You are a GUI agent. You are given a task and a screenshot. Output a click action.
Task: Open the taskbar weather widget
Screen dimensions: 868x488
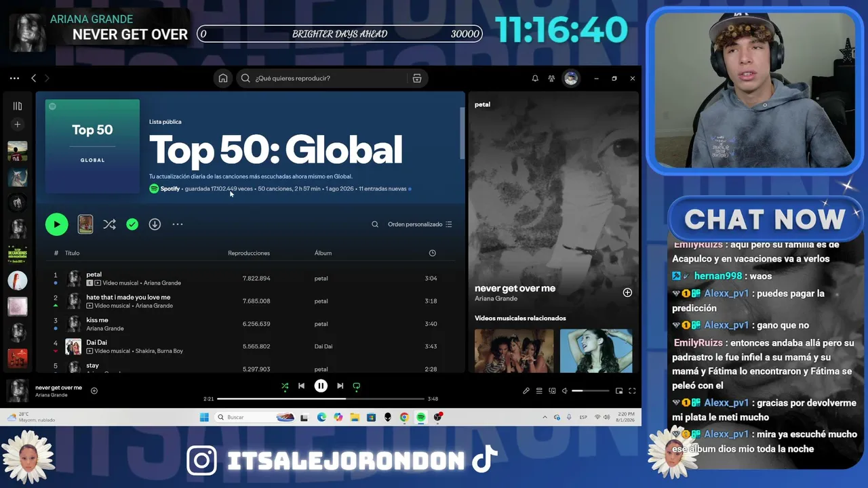pos(33,417)
